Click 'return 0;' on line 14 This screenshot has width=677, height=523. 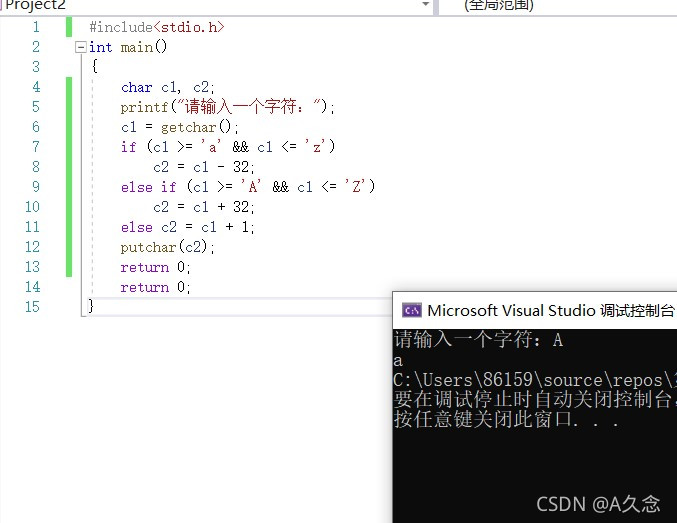point(155,287)
